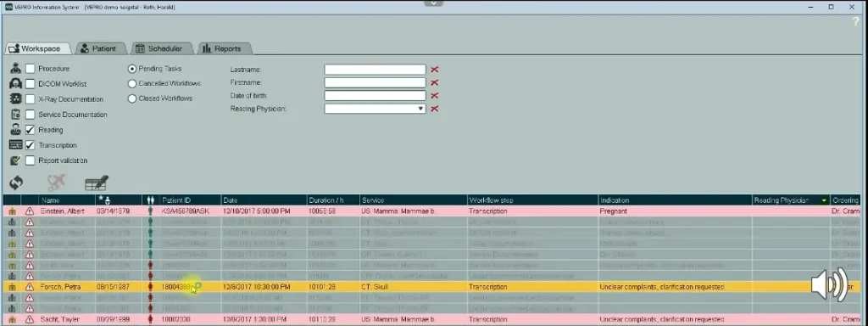The image size is (868, 326).
Task: Sort by the Workflow step column header
Action: 532,200
